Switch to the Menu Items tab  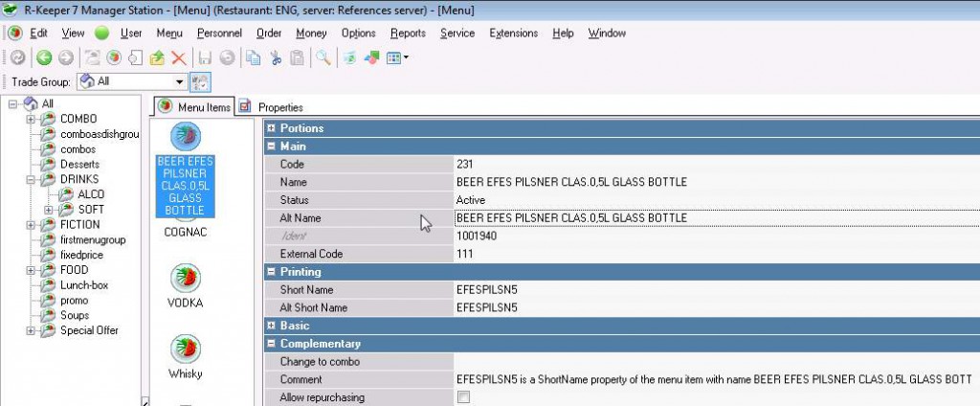(194, 107)
